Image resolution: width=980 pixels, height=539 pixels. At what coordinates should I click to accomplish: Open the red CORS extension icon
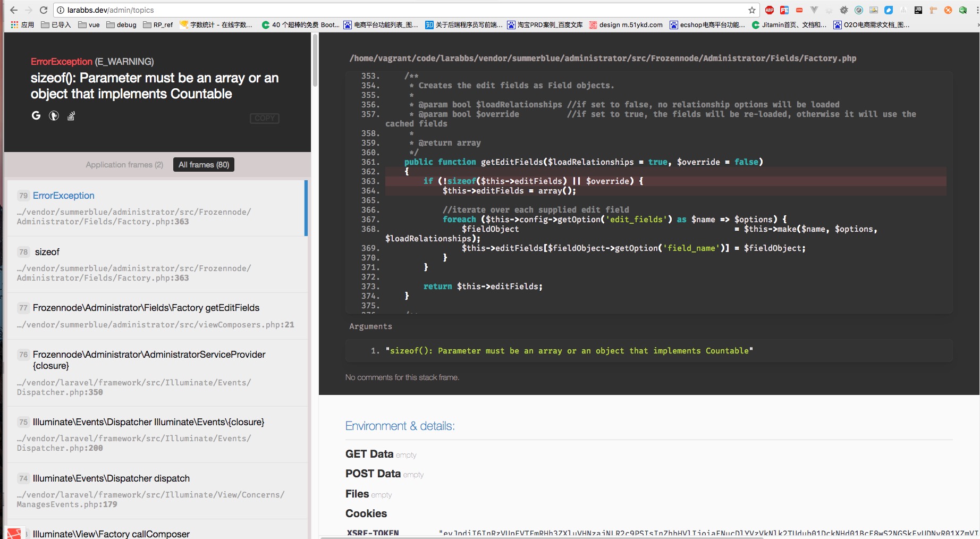(799, 10)
